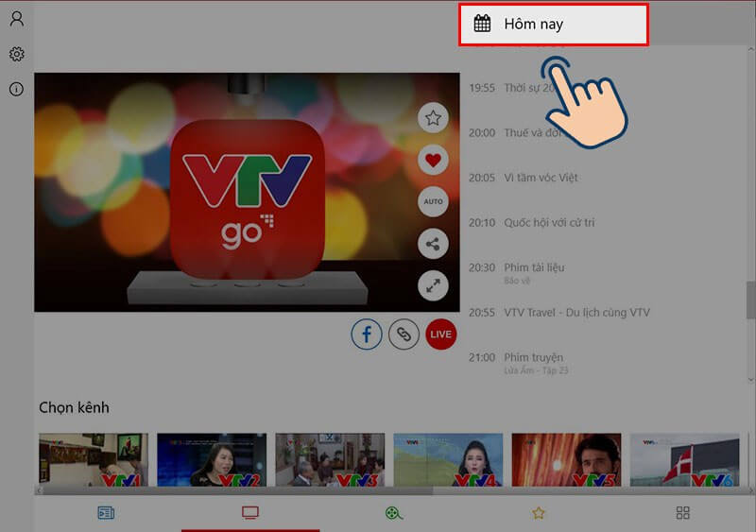Screen dimensions: 756x532
Task: Select 20:55 VTV Travel program
Action: (559, 313)
